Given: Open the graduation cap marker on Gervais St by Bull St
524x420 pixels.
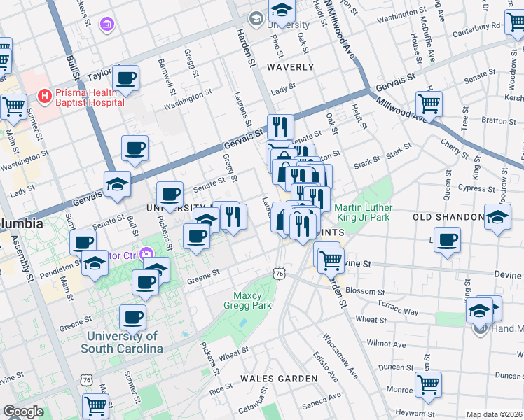Looking at the screenshot, I should [117, 186].
